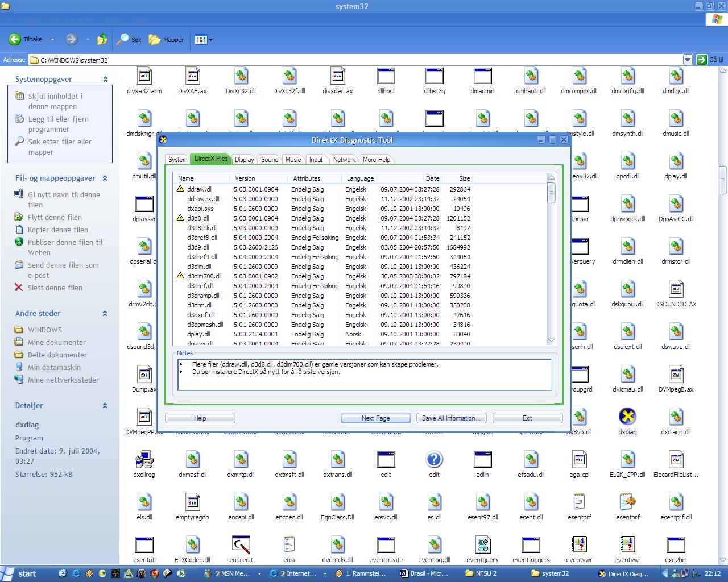Select the DSOUND3D.AX file icon
Viewport: 728px width, 582px height.
676,289
